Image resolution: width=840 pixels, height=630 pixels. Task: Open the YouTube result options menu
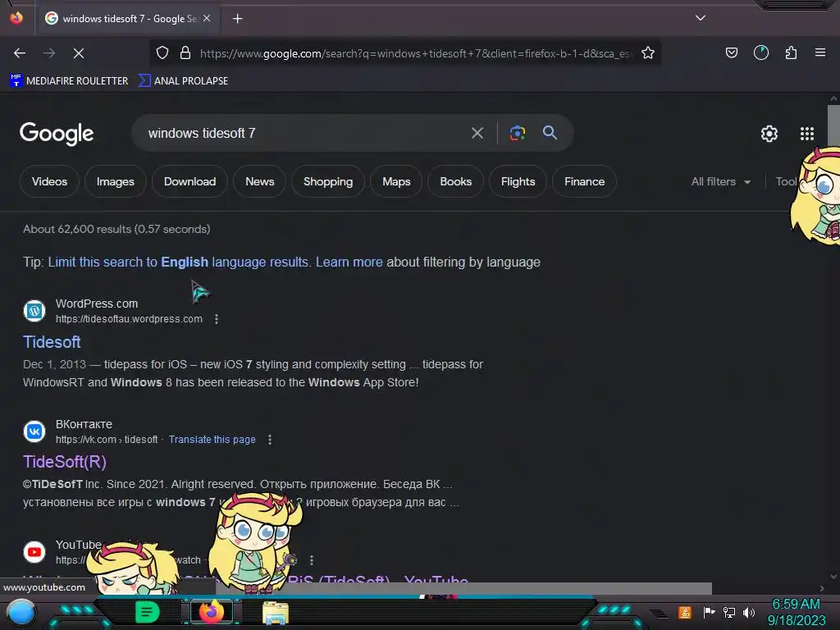point(311,560)
